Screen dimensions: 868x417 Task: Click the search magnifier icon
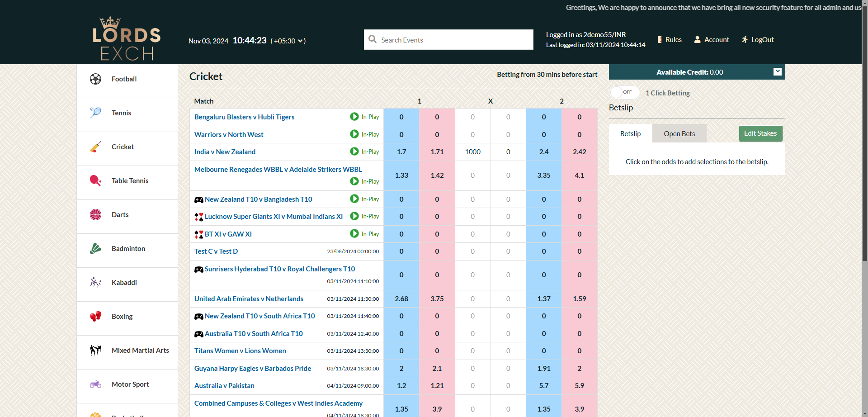373,39
